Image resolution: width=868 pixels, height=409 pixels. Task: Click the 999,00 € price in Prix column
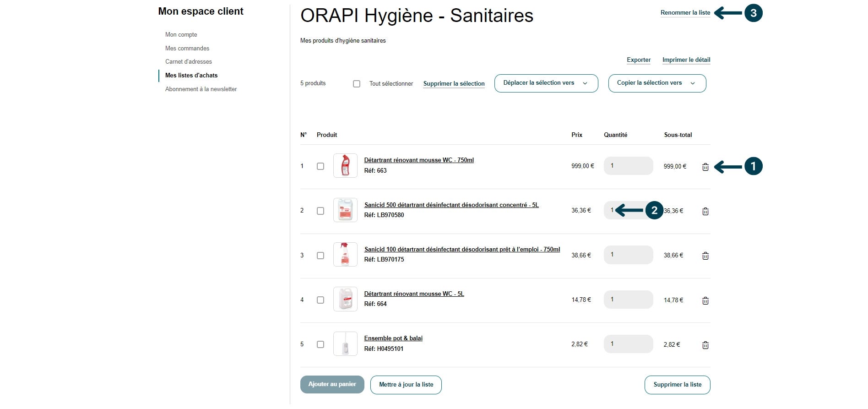[x=583, y=166]
